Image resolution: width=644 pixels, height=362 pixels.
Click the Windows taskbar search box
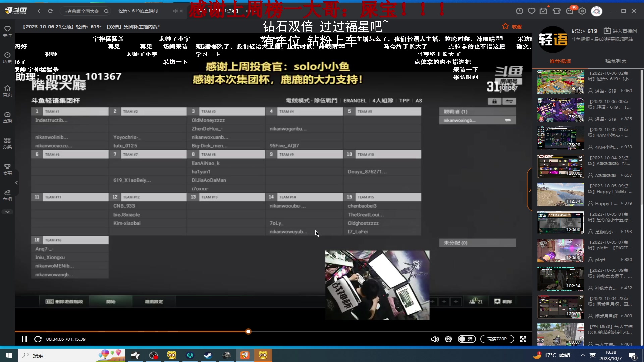pos(72,355)
